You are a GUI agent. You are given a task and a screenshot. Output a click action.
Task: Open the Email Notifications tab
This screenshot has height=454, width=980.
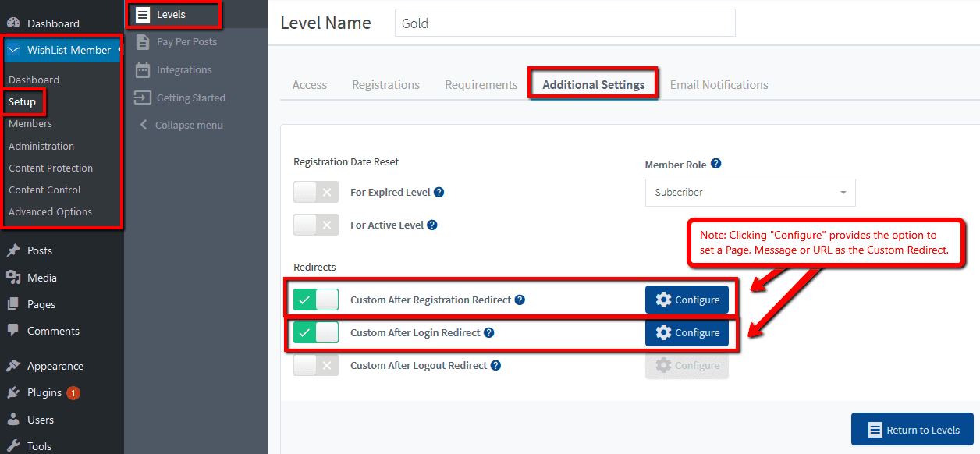pyautogui.click(x=719, y=84)
